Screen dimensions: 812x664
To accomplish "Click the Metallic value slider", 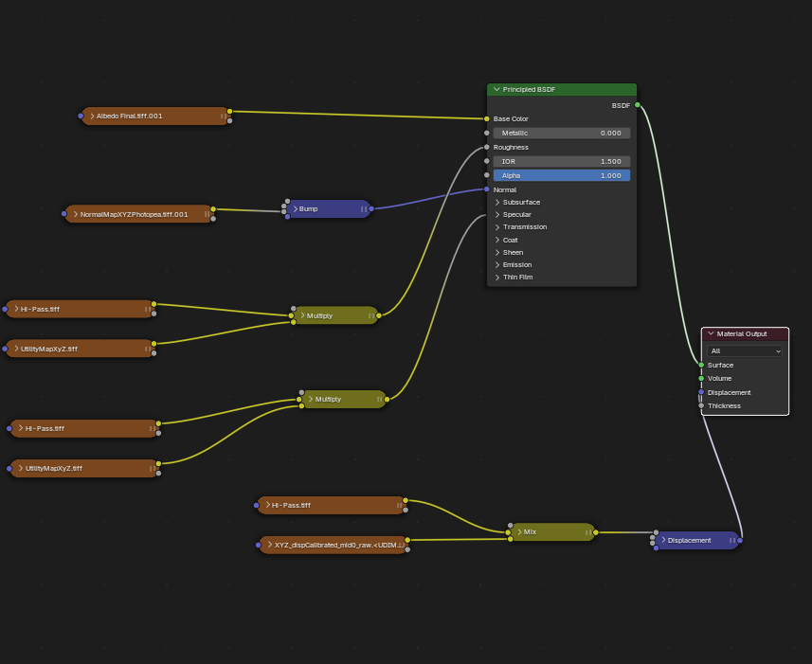I will tap(561, 133).
